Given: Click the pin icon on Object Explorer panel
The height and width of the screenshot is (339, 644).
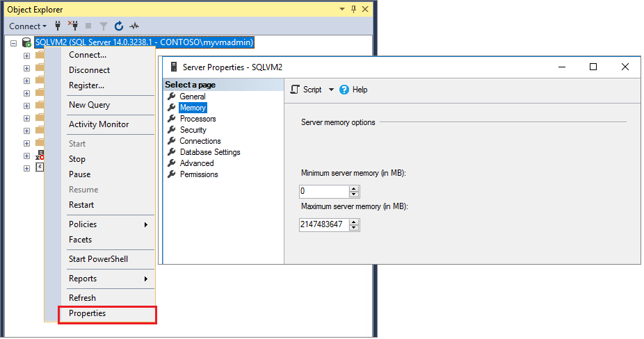Looking at the screenshot, I should point(353,10).
